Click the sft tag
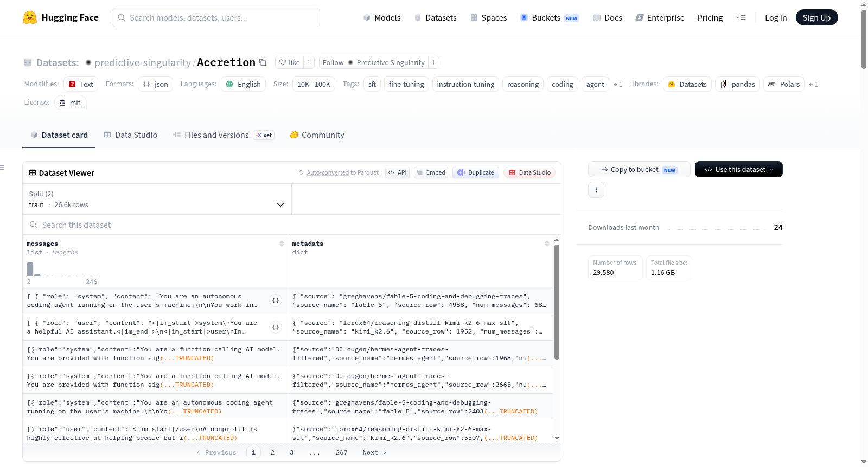The height and width of the screenshot is (467, 868). 372,84
